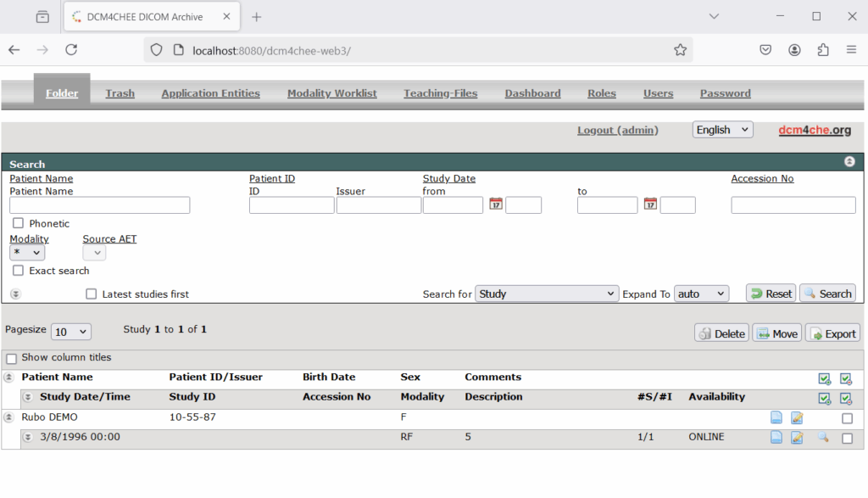
Task: Select the Folder tab
Action: pos(62,93)
